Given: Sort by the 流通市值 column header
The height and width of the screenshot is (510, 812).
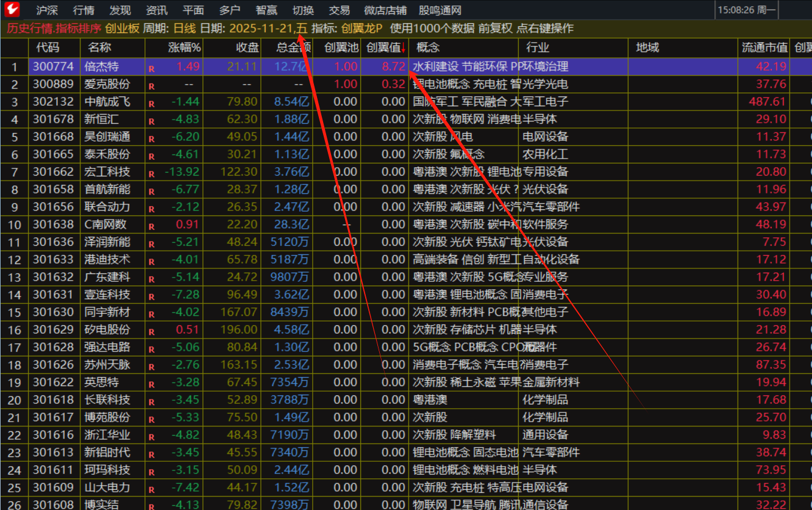Looking at the screenshot, I should click(764, 48).
